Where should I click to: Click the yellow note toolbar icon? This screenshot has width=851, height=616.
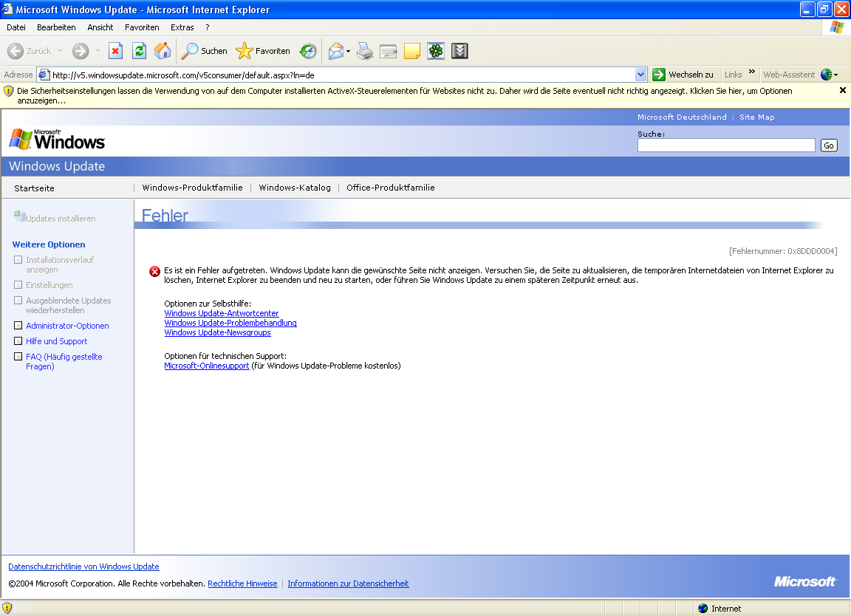tap(412, 51)
